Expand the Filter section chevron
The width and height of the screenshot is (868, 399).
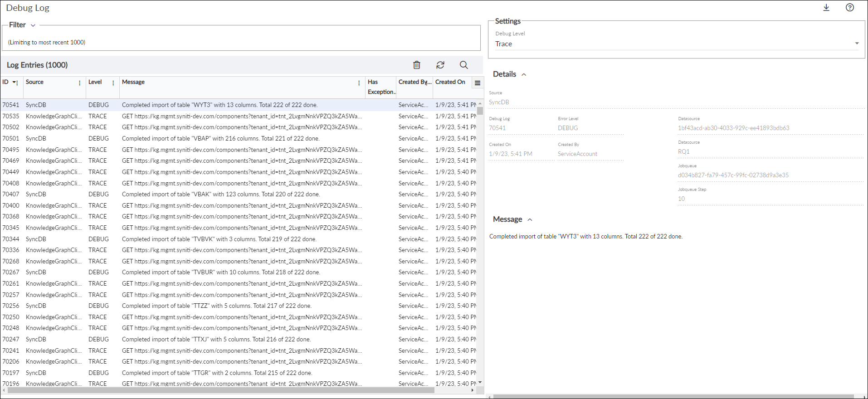[x=33, y=25]
